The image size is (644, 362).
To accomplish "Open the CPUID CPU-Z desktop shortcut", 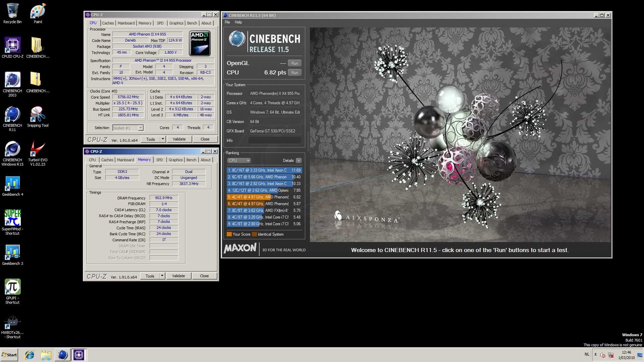I will point(12,48).
